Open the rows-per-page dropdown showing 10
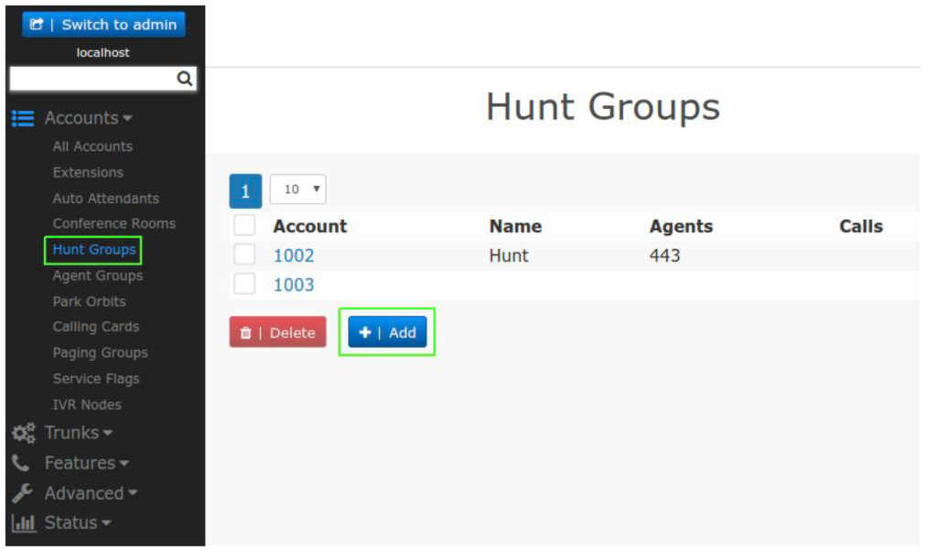The width and height of the screenshot is (937, 560). coord(298,189)
